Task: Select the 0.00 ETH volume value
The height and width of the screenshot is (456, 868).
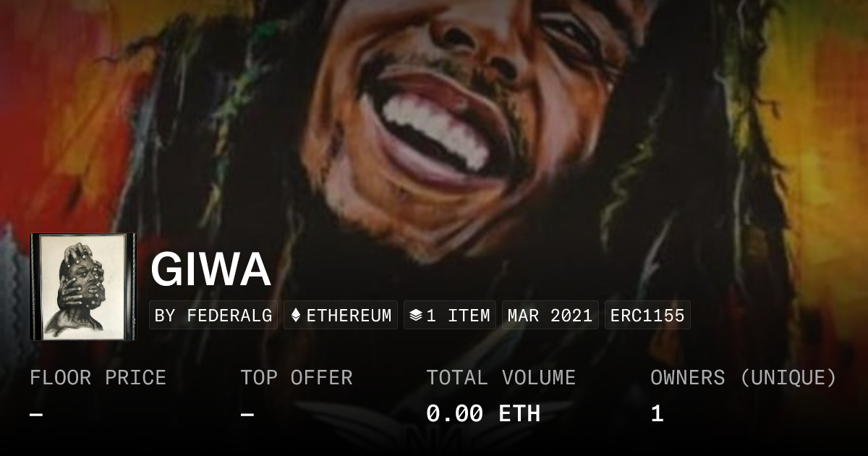Action: pyautogui.click(x=483, y=414)
